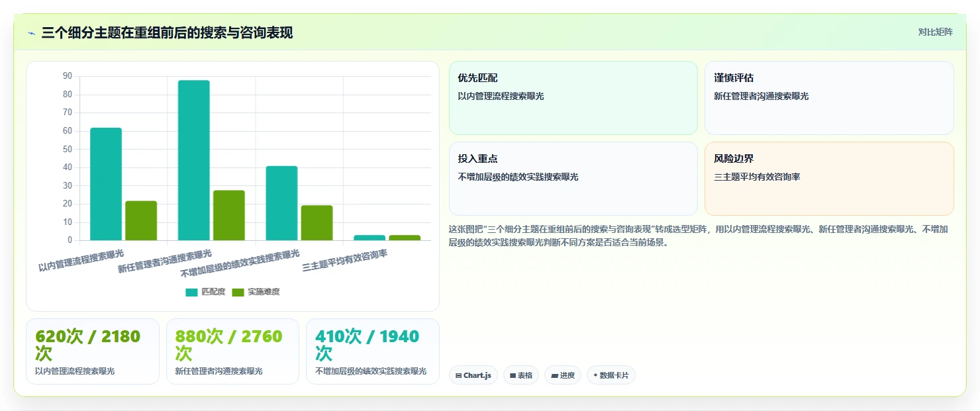980x411 pixels.
Task: Click the 表格 tag chip
Action: tap(521, 375)
